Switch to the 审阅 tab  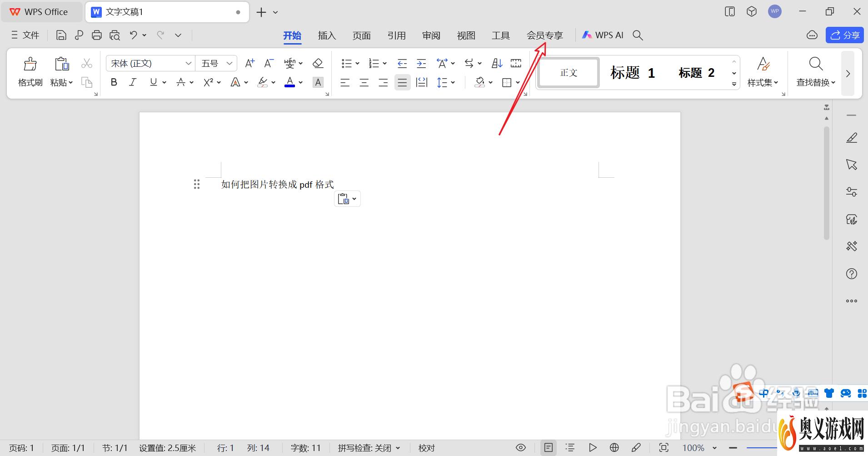[x=431, y=35]
